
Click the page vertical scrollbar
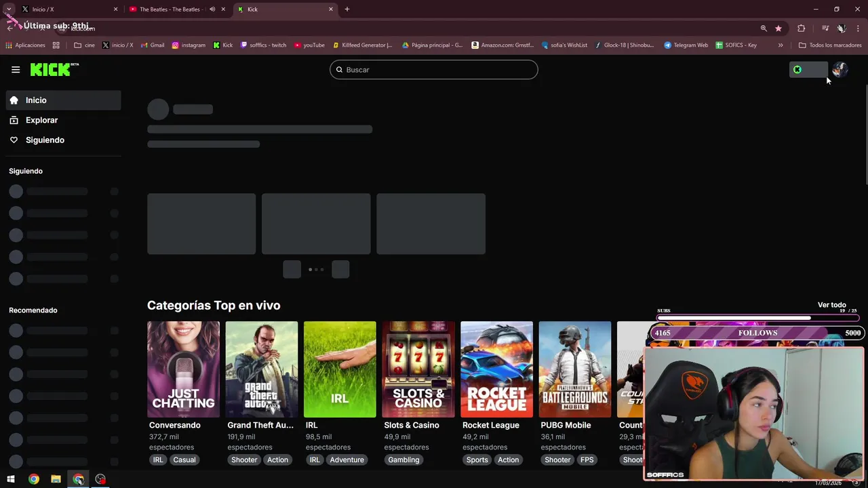[x=865, y=136]
